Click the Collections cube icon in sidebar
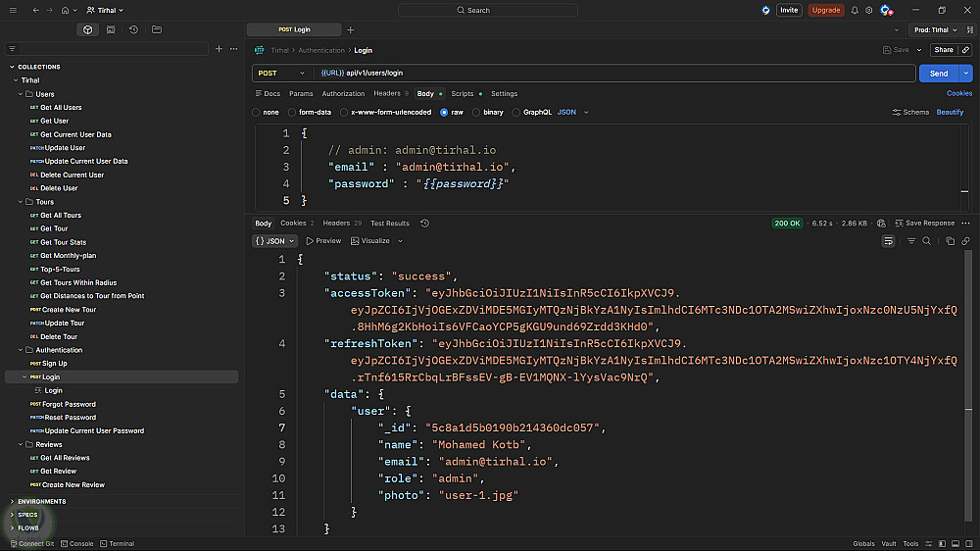The height and width of the screenshot is (551, 980). pyautogui.click(x=88, y=29)
